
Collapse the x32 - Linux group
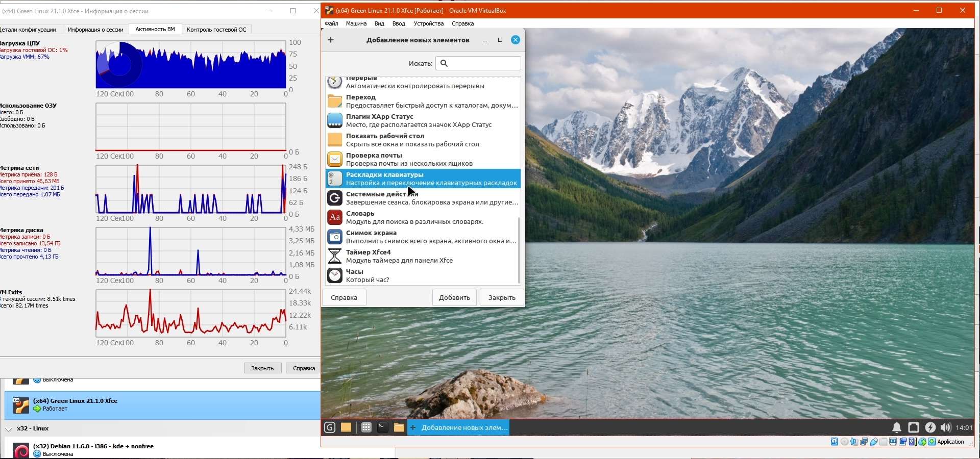click(x=9, y=429)
